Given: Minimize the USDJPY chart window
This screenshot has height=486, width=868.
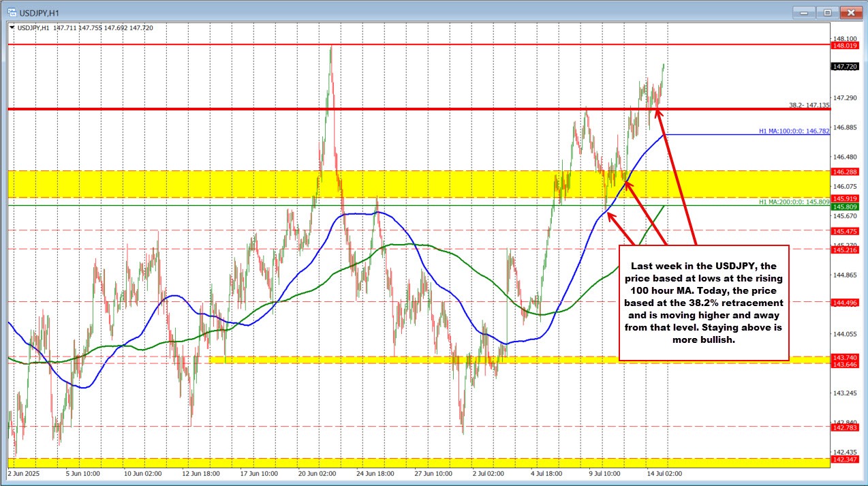Looking at the screenshot, I should pos(803,12).
